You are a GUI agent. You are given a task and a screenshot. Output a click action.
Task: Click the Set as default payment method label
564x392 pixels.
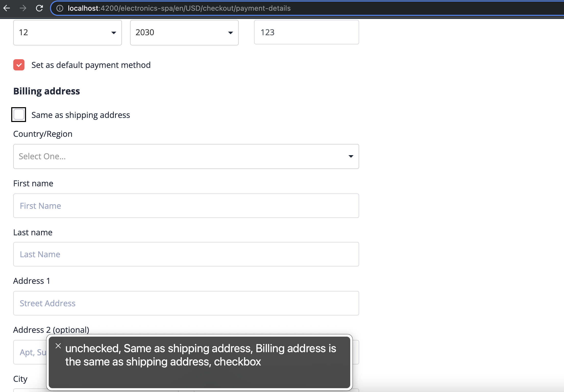click(x=91, y=65)
